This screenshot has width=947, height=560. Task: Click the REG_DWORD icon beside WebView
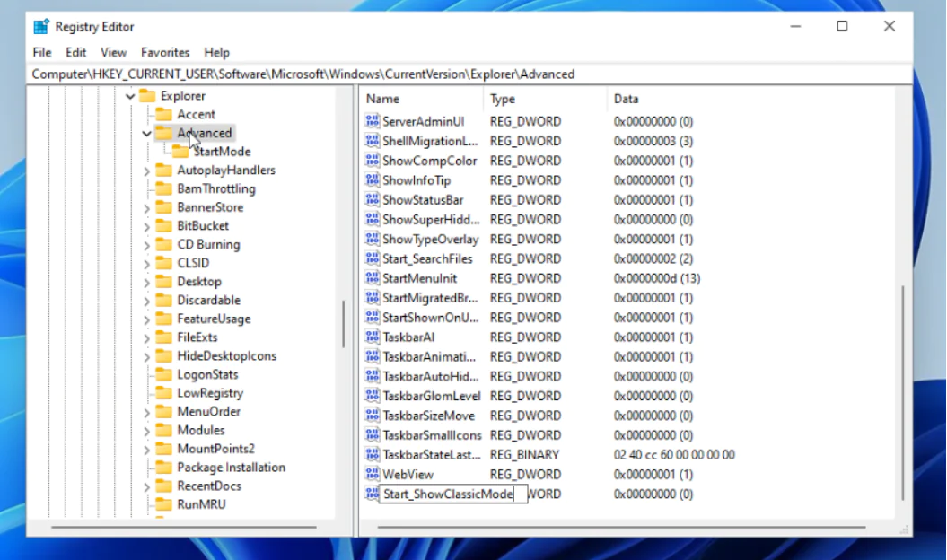pos(373,474)
